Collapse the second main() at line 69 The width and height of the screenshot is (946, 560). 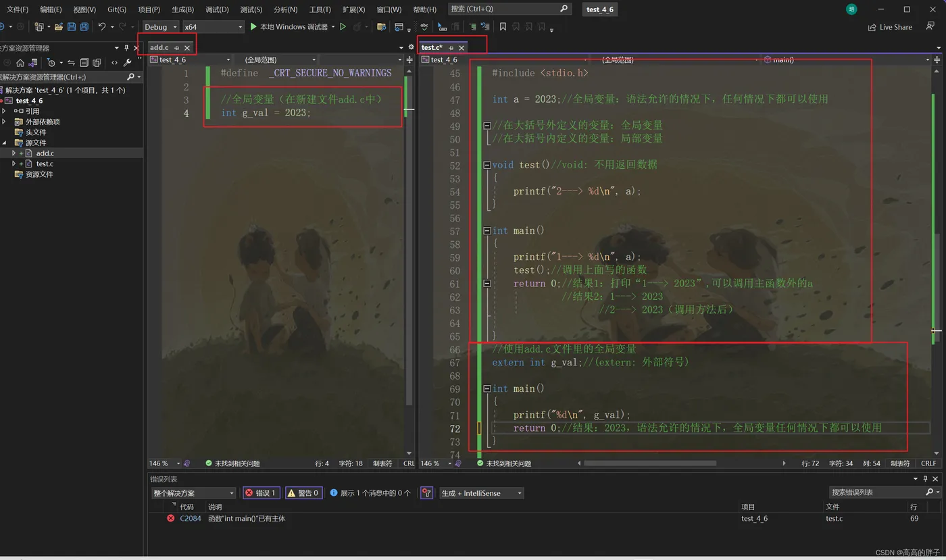(487, 389)
